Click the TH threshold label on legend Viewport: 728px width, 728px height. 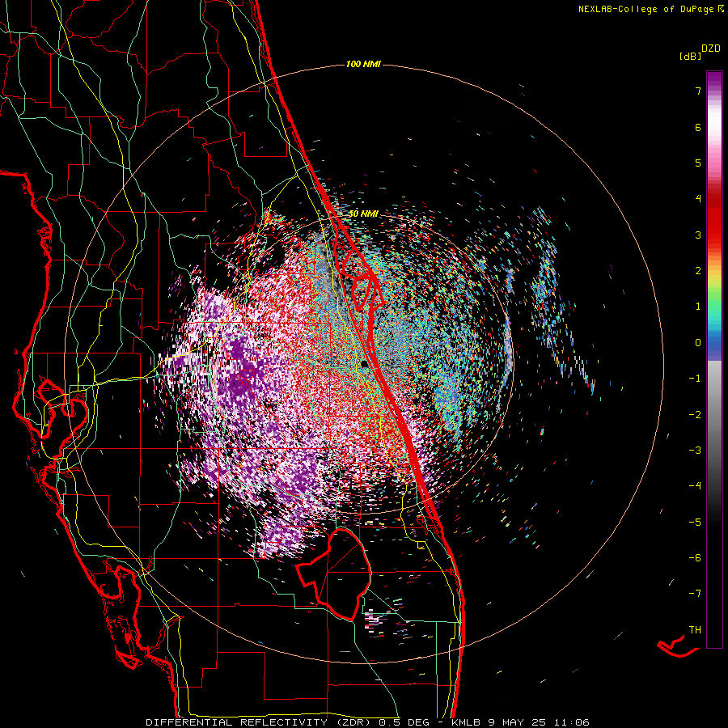pos(695,630)
